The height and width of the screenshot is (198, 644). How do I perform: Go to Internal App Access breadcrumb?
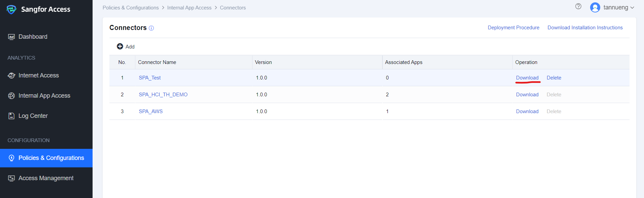[189, 8]
